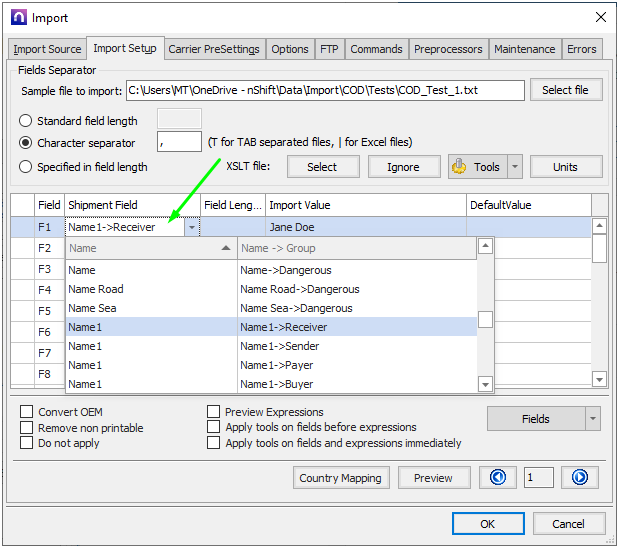Open the Preprocessors tab
619x548 pixels.
click(x=448, y=49)
